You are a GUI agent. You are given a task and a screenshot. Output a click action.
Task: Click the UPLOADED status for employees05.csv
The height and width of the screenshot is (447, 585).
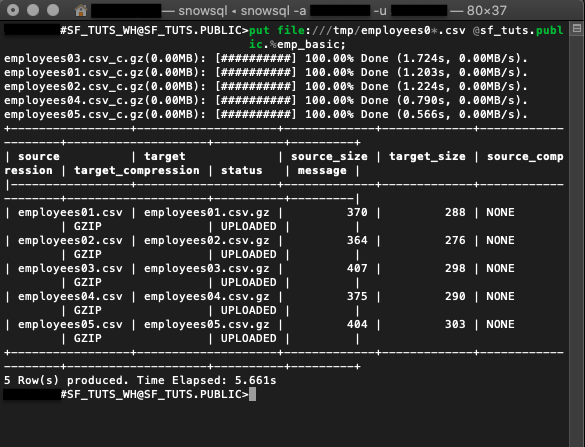(248, 338)
